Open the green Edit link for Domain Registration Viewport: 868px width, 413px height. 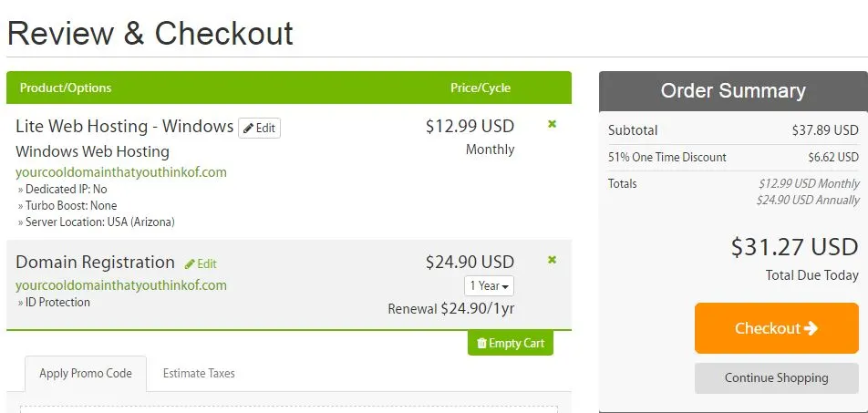tap(201, 264)
